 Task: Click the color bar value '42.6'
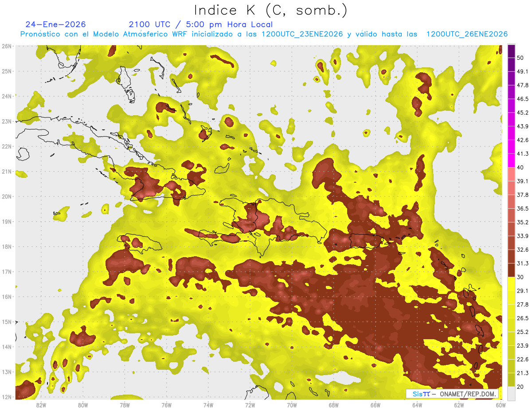522,140
